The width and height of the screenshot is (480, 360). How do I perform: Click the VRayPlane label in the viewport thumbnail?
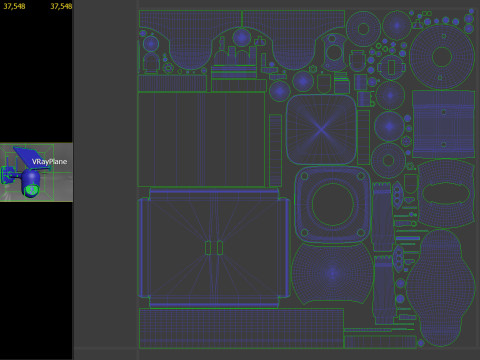[49, 162]
